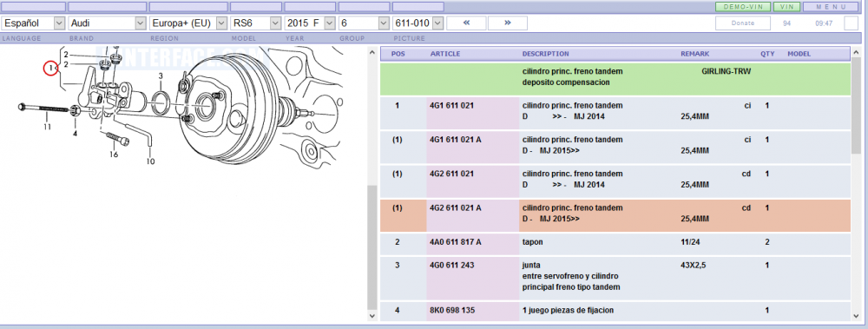Click the diagram panel scrollbar down arrow
The image size is (868, 329).
(372, 316)
